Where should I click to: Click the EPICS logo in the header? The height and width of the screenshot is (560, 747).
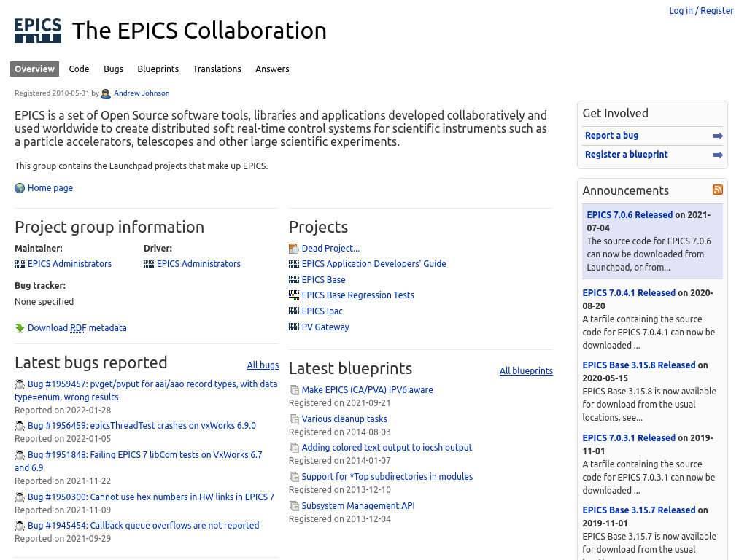(38, 31)
